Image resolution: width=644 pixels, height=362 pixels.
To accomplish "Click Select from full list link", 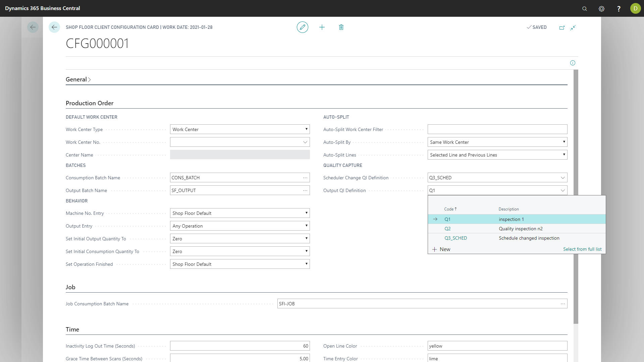I will (x=582, y=249).
